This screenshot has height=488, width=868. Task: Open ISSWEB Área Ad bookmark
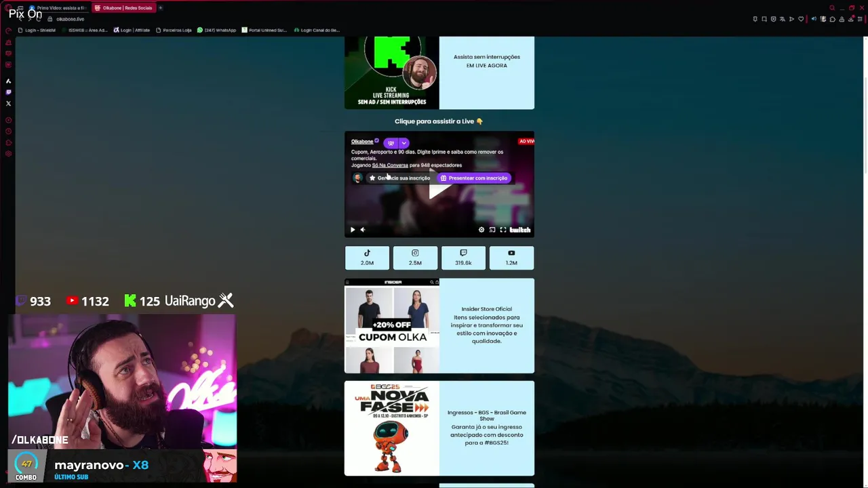pos(84,30)
